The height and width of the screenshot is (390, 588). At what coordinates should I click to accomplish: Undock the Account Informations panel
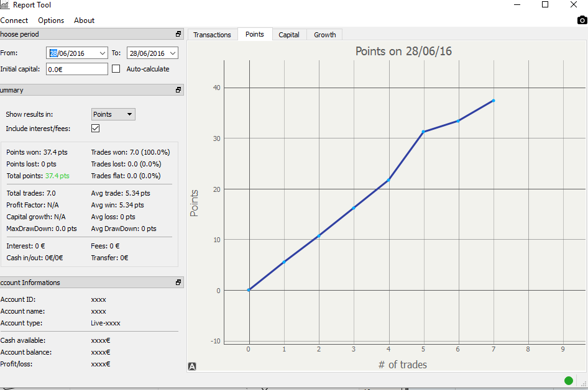[178, 283]
